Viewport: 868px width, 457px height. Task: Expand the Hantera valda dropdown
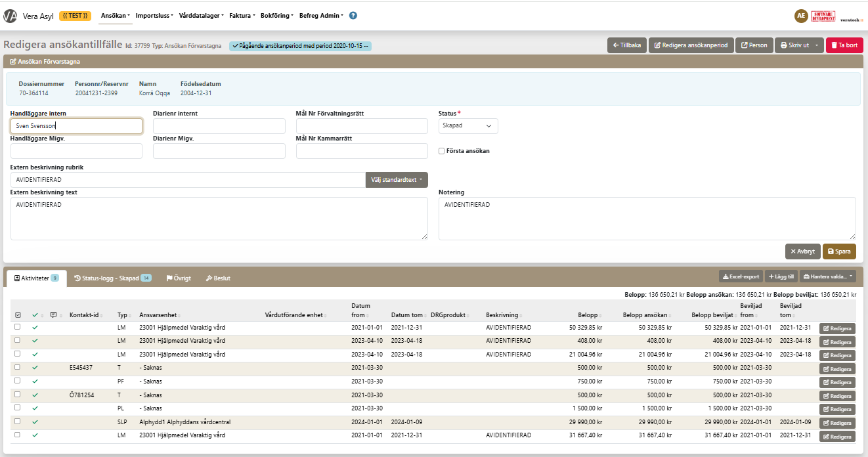tap(827, 276)
